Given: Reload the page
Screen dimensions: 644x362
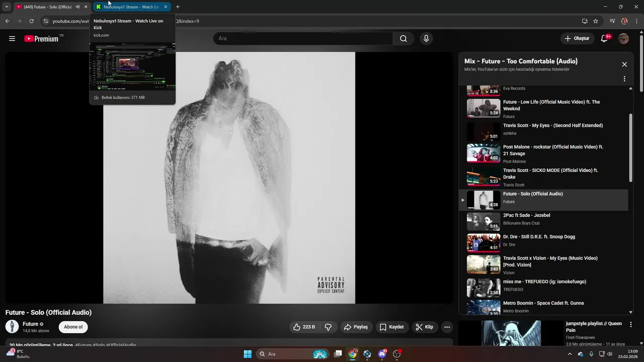Looking at the screenshot, I should pos(31,21).
